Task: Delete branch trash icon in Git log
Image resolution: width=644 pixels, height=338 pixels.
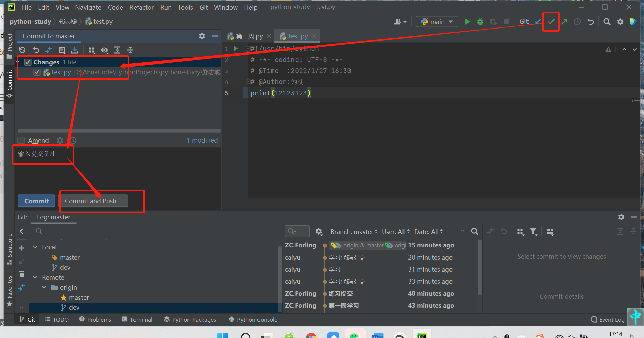Action: click(x=22, y=274)
